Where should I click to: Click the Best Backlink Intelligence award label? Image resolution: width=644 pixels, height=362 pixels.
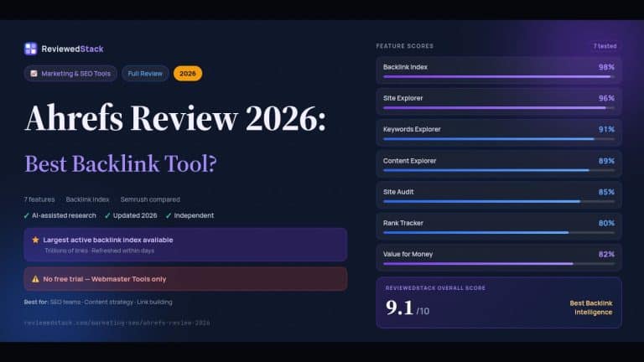(591, 308)
